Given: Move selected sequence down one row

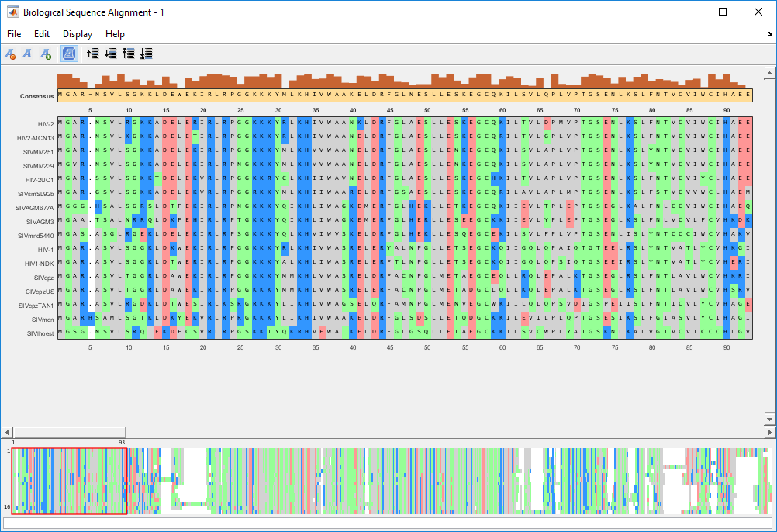Looking at the screenshot, I should [111, 54].
